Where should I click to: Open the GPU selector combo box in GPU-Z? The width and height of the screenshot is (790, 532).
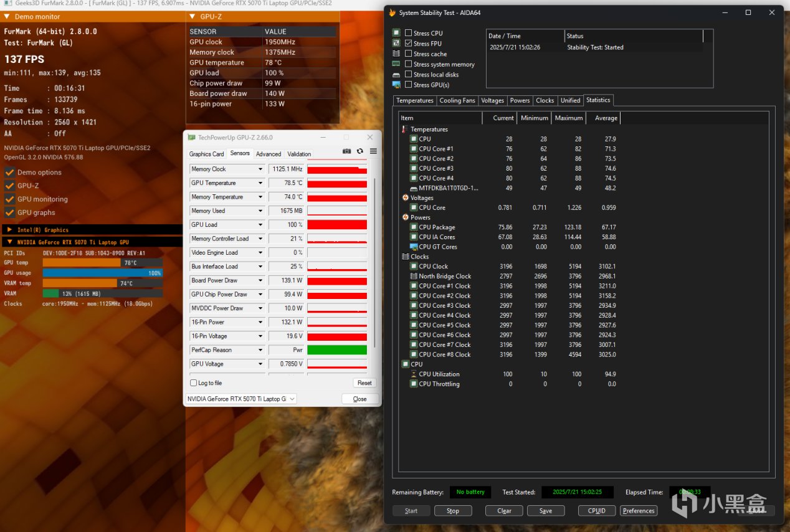point(241,399)
